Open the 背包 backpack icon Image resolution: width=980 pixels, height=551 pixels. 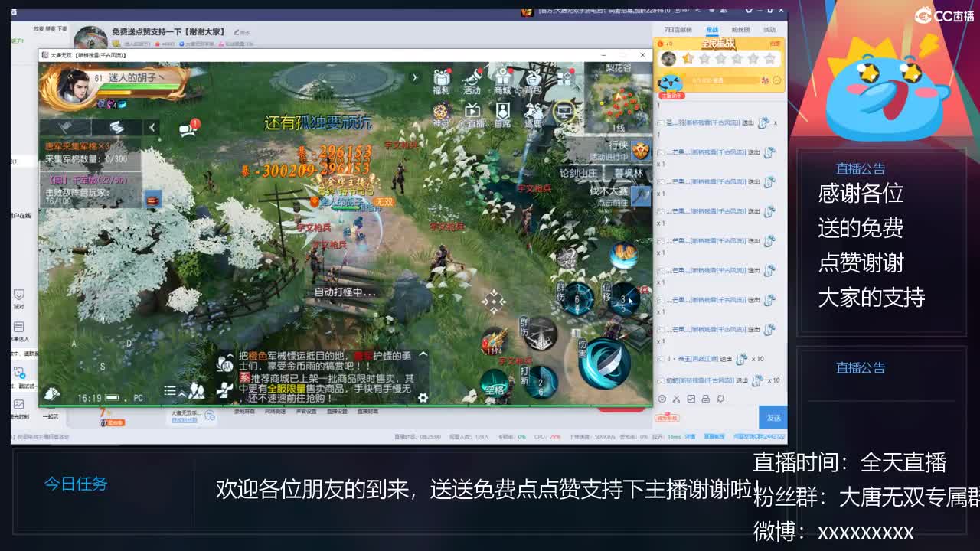pos(532,82)
